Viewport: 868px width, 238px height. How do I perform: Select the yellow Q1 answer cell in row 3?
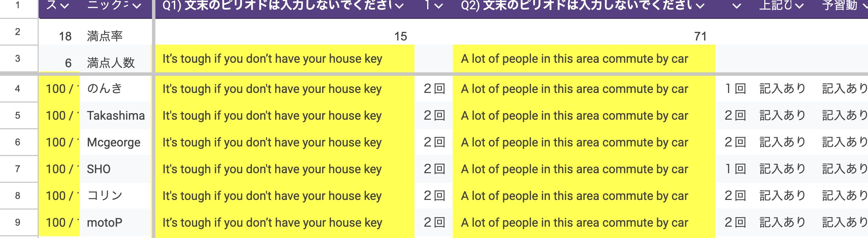tap(285, 59)
